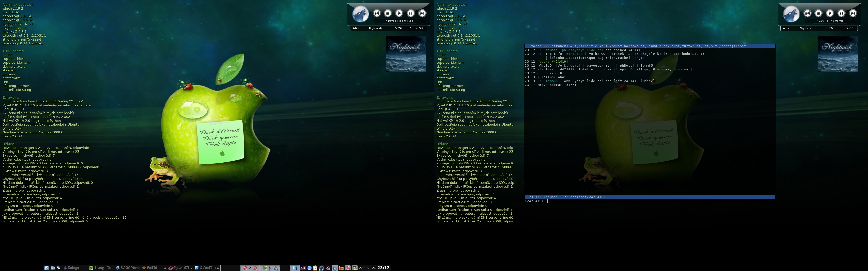868x271 pixels.
Task: Click the 'Users #421419' line in irssi
Action: click(x=553, y=62)
